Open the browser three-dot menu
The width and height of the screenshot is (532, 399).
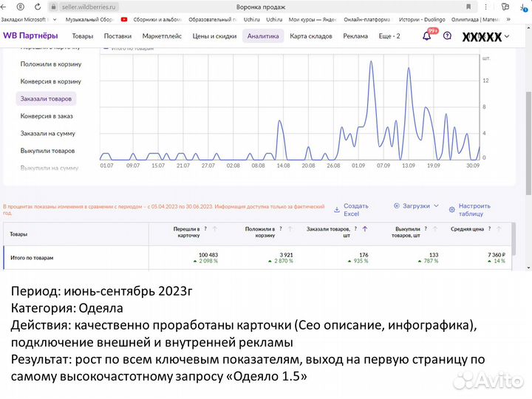(485, 7)
